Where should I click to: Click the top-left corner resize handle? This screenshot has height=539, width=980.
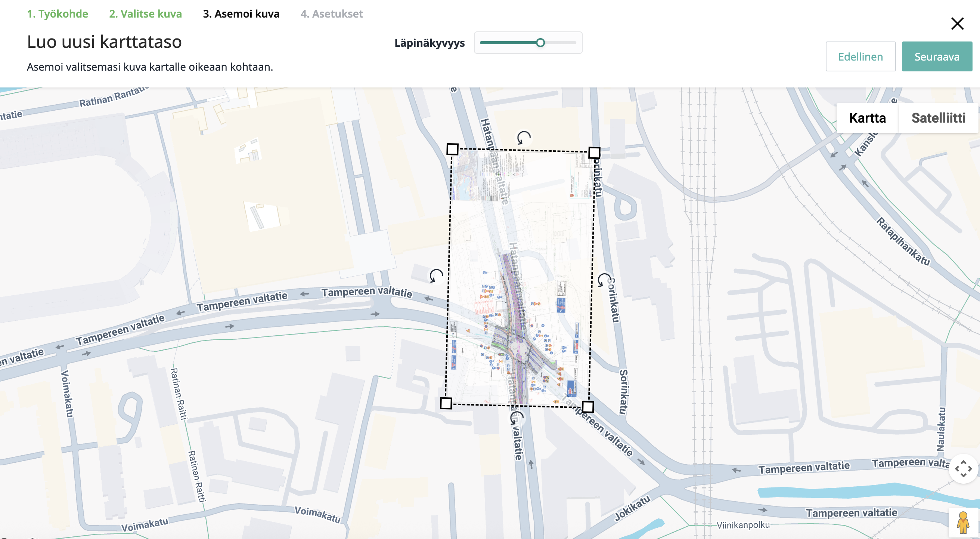(452, 149)
